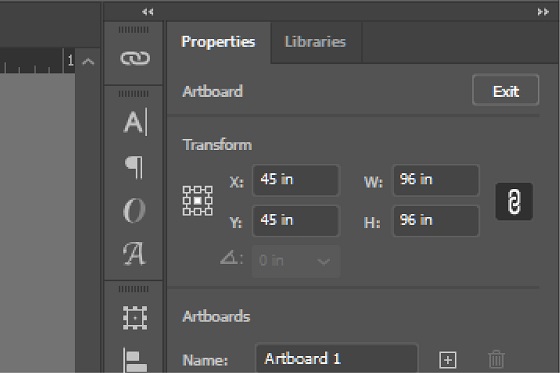Image resolution: width=560 pixels, height=373 pixels.
Task: Open the rotation angle dropdown
Action: (x=324, y=262)
